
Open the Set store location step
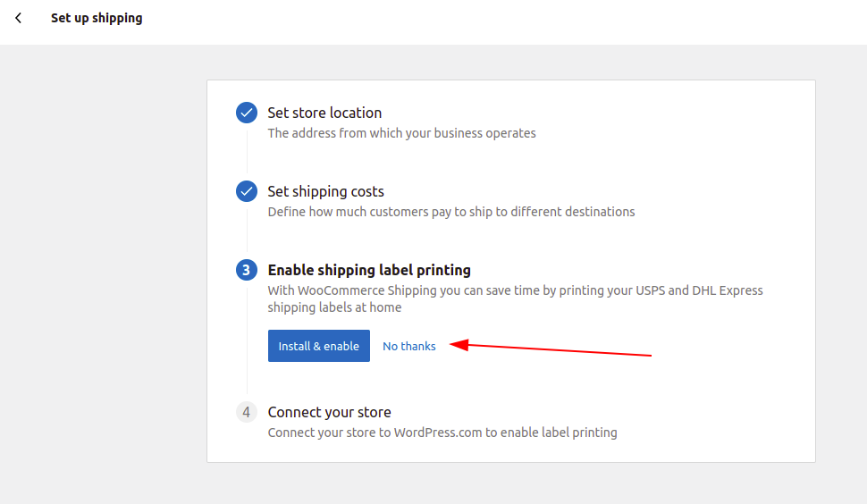pos(324,113)
